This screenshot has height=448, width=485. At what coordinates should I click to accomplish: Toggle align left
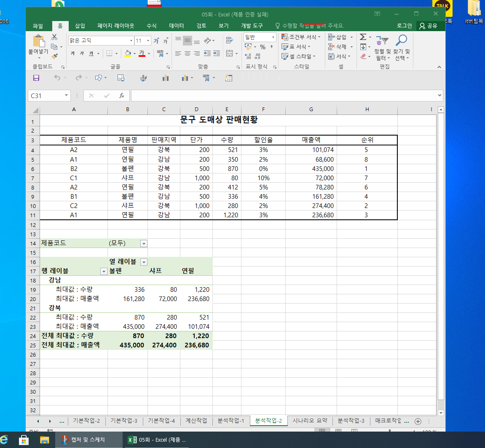point(178,53)
